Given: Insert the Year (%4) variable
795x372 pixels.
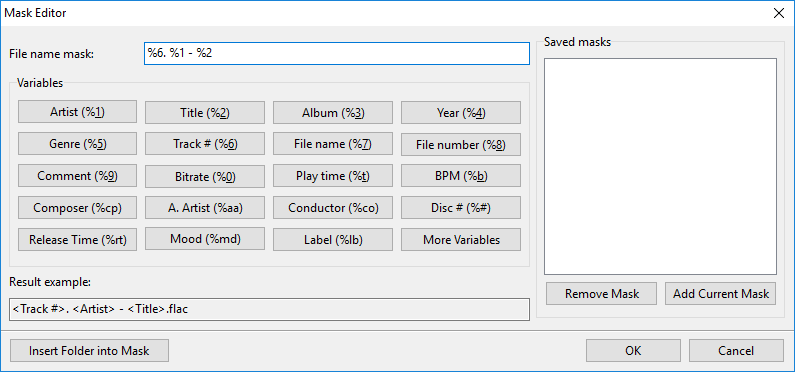Looking at the screenshot, I should pyautogui.click(x=460, y=113).
